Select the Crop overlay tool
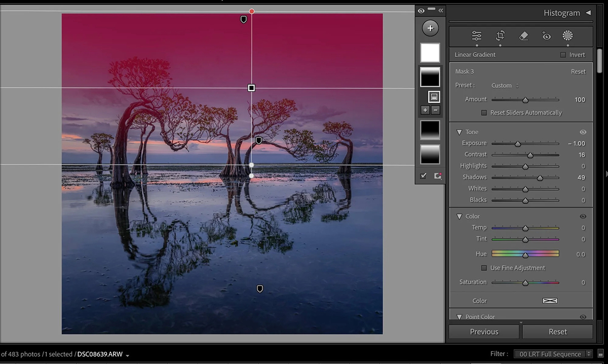Viewport: 608px width, 364px height. coord(500,36)
